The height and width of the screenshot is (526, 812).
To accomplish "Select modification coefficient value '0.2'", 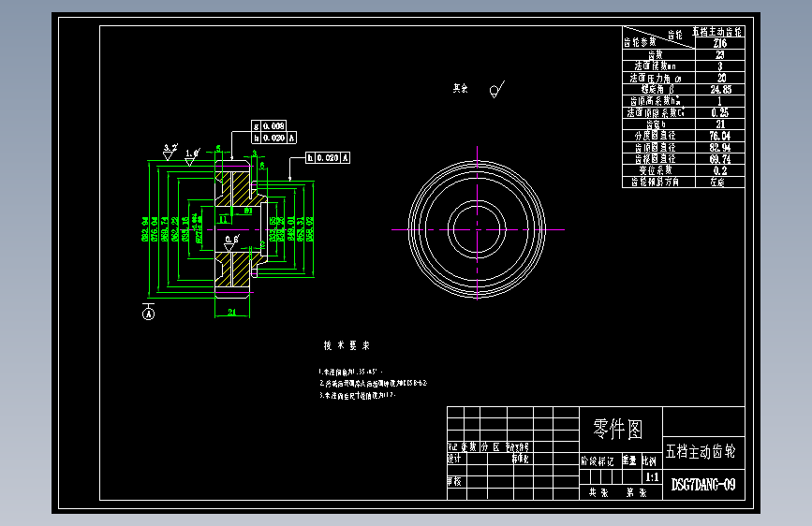I will click(720, 171).
